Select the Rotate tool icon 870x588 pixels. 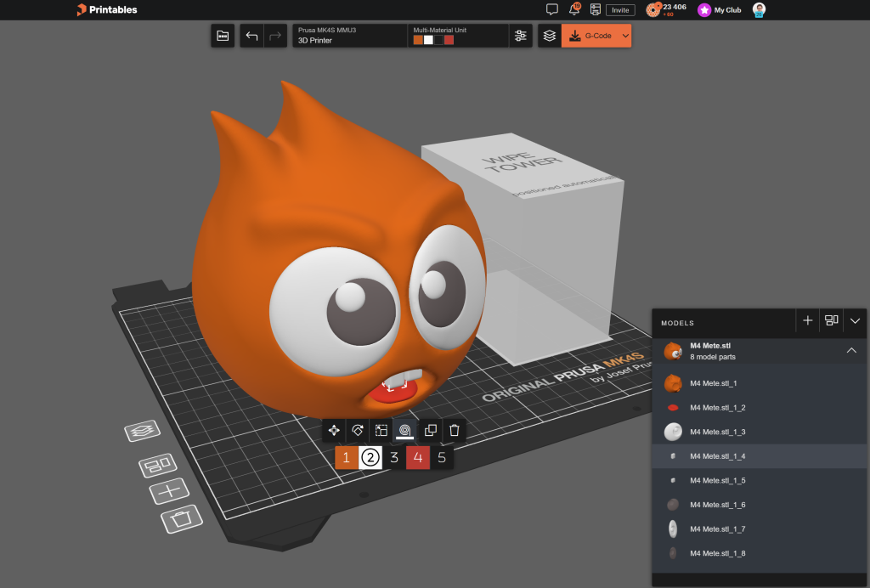coord(358,430)
